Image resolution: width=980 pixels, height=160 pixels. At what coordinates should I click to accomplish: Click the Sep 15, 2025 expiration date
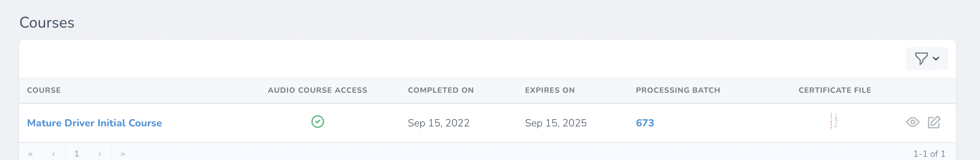(556, 123)
